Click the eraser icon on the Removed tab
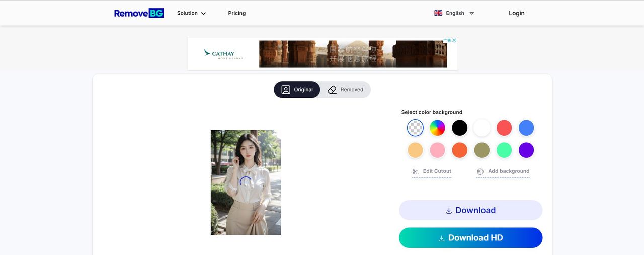The width and height of the screenshot is (644, 255). point(332,90)
